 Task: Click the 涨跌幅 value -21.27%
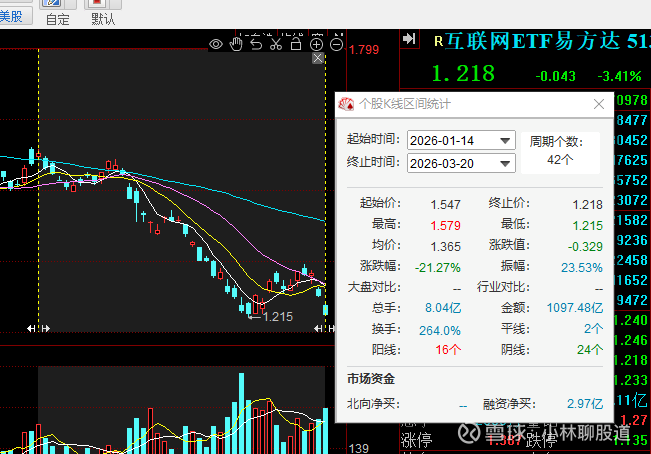click(438, 268)
